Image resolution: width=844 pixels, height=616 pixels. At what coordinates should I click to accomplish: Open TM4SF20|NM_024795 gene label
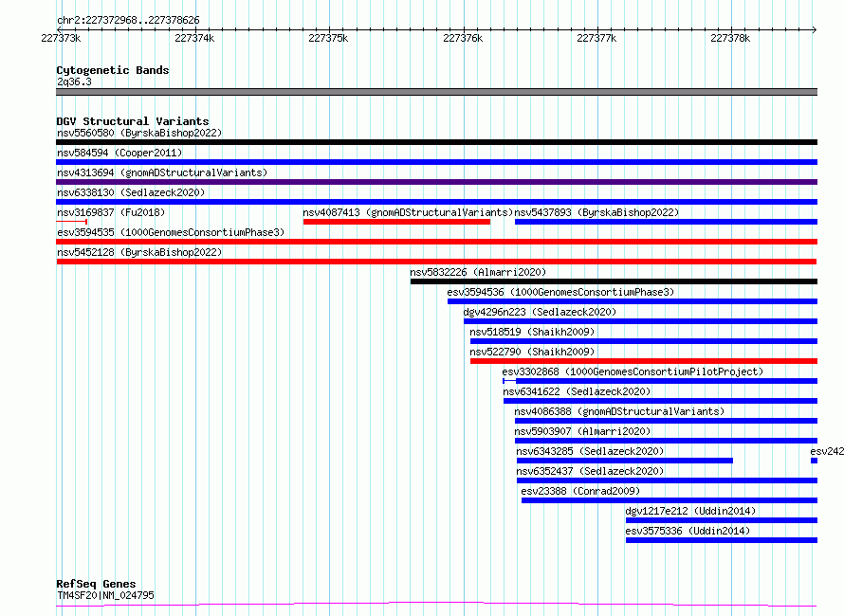105,595
